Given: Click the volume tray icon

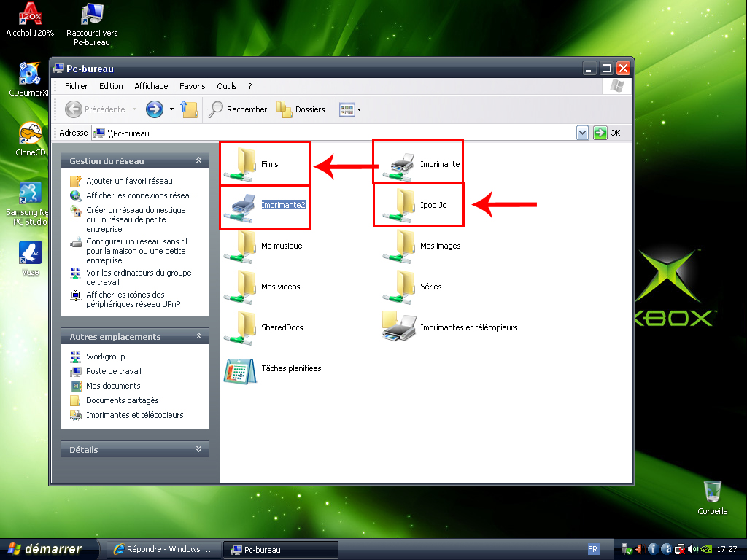Looking at the screenshot, I should (693, 549).
